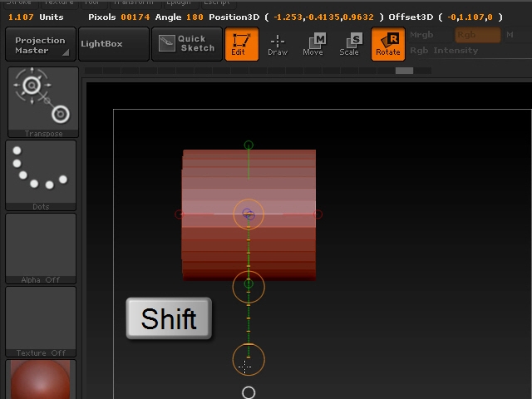532x399 pixels.
Task: Toggle the Rgb channel button
Action: coord(478,35)
